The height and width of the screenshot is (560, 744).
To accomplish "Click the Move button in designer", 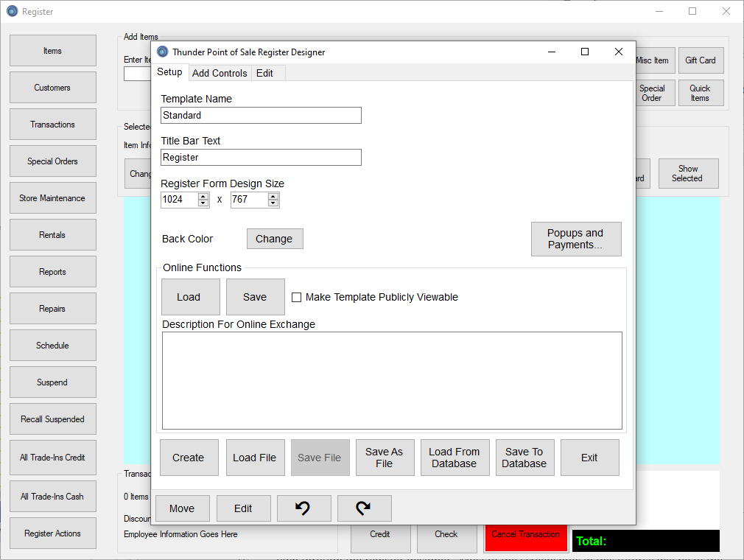I will click(x=182, y=508).
